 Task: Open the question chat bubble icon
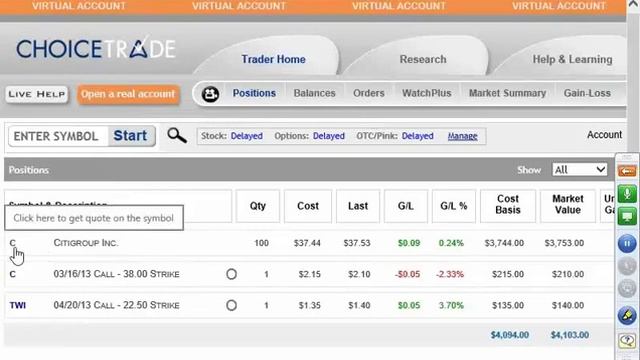pos(627,340)
